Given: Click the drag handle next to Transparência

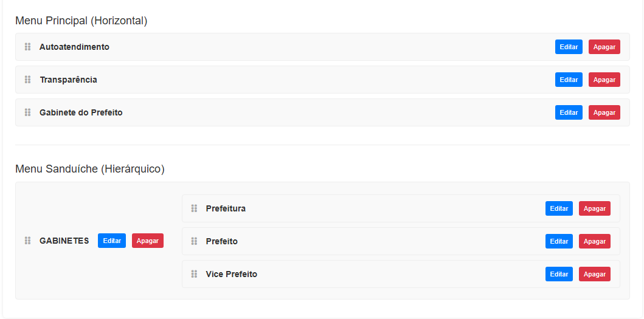Looking at the screenshot, I should point(27,80).
